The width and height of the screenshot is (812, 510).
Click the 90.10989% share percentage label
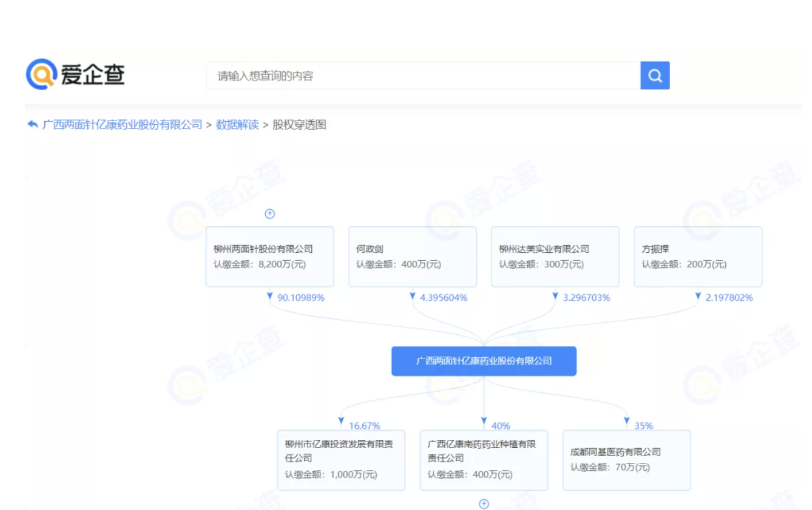click(301, 297)
